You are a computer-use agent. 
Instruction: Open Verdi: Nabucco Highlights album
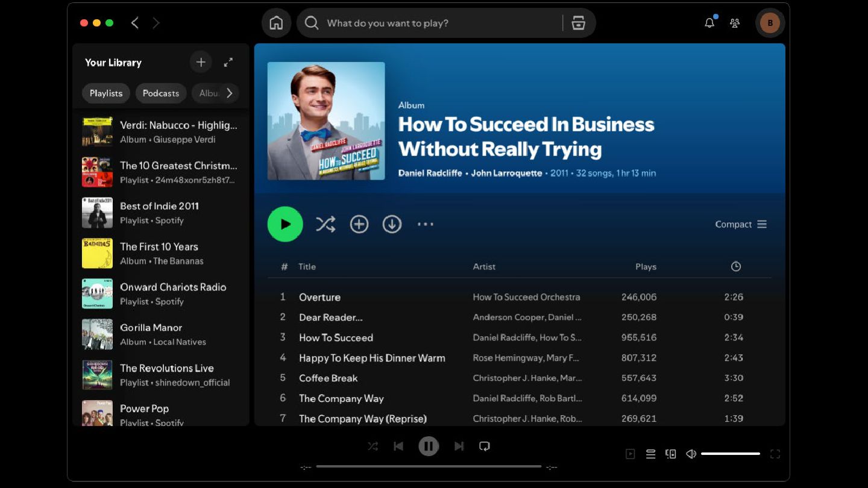click(x=160, y=132)
